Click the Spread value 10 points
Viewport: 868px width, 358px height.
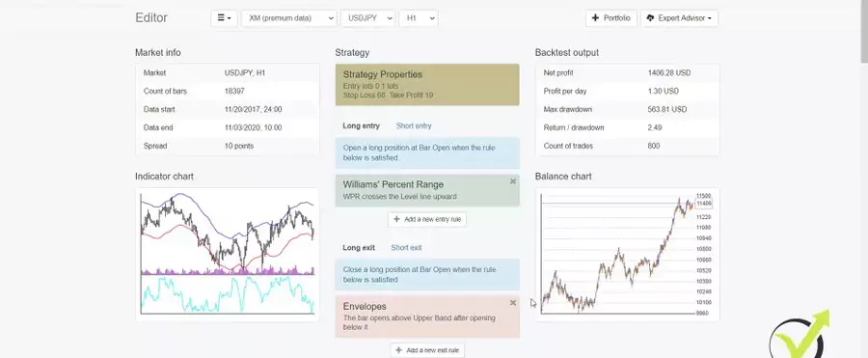pos(239,146)
